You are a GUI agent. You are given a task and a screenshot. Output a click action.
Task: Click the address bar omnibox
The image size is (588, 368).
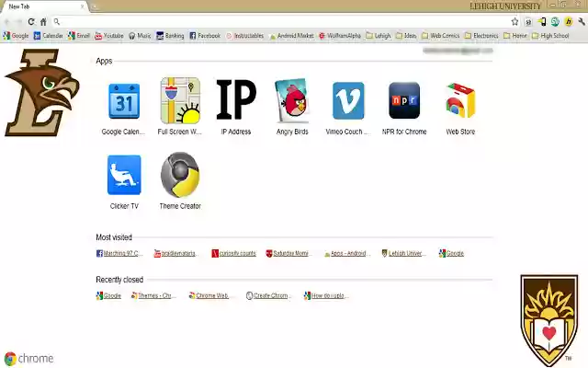click(x=283, y=22)
